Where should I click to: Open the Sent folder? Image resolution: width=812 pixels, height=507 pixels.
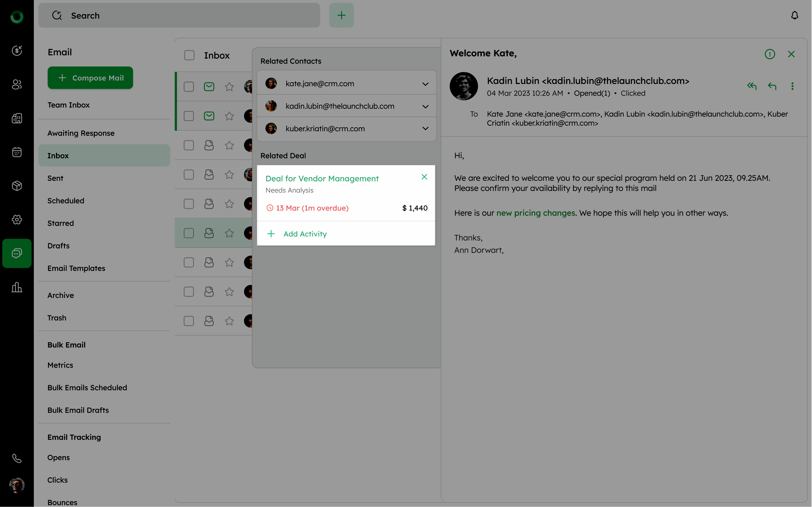click(x=55, y=178)
